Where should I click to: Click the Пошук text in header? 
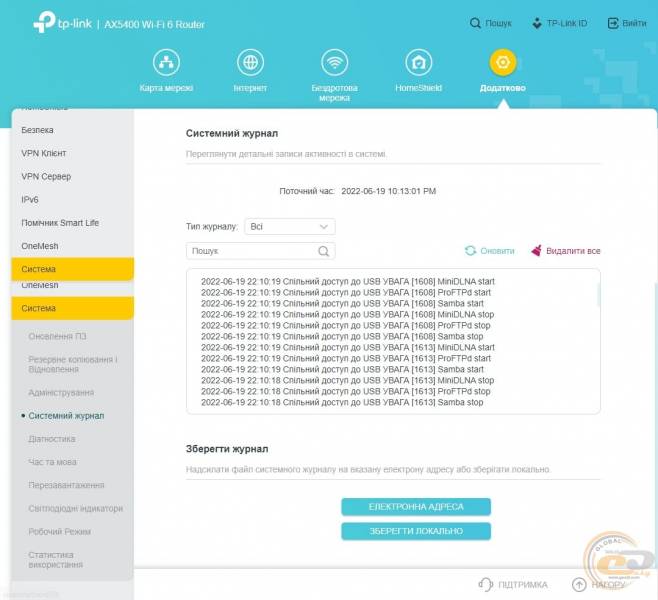pyautogui.click(x=498, y=23)
